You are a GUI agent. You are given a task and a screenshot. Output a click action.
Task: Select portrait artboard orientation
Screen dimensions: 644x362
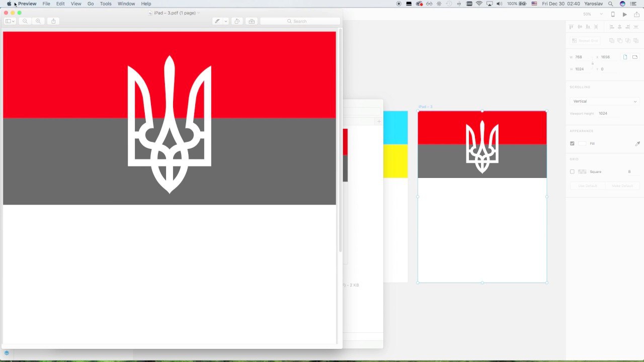(625, 57)
